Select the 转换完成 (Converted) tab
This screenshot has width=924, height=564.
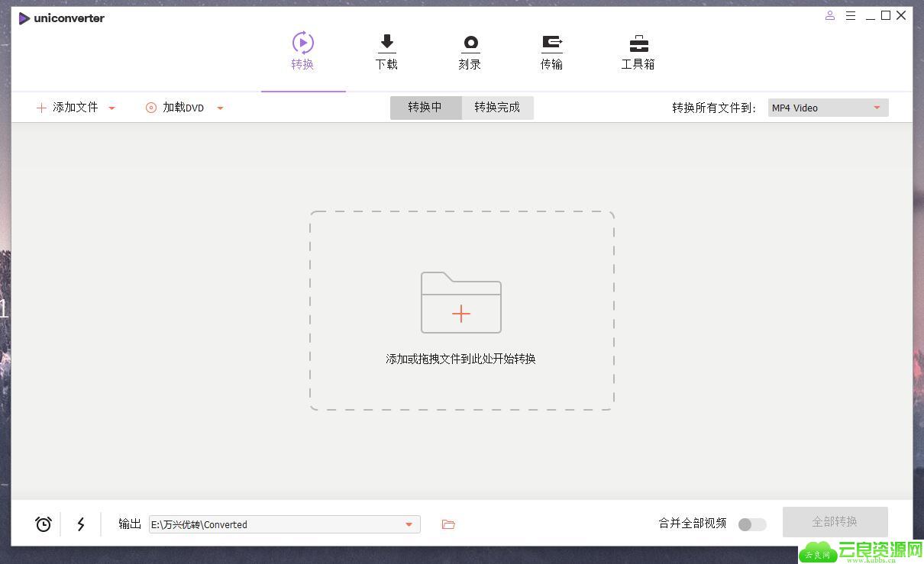[x=497, y=108]
